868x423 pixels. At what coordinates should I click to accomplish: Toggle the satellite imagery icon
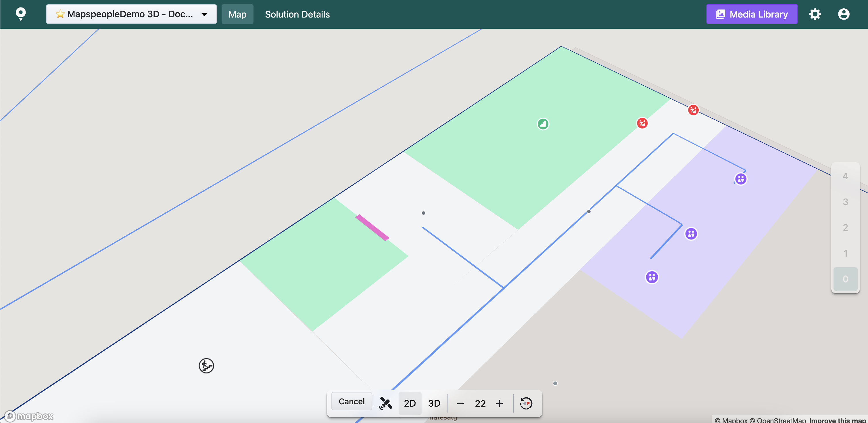coord(385,403)
